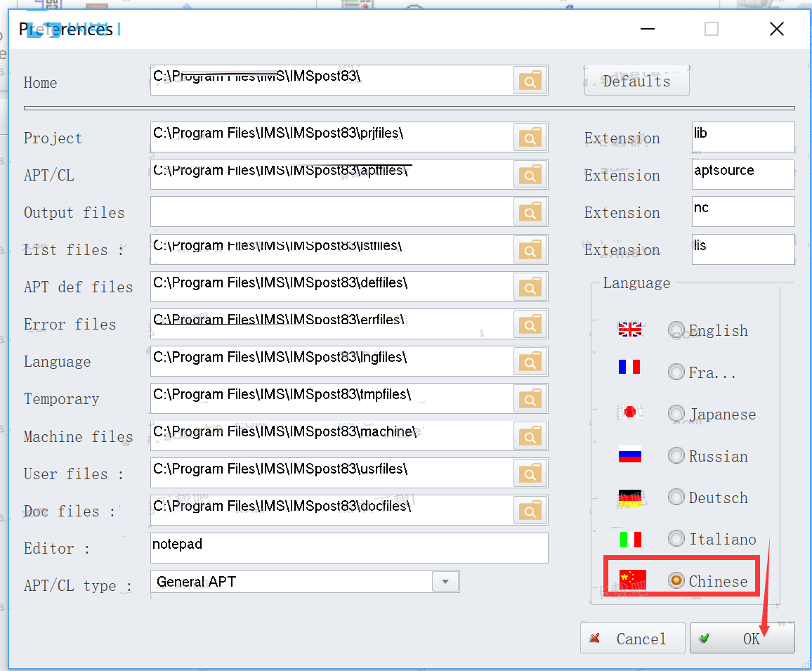Click the German flag icon

pos(629,498)
